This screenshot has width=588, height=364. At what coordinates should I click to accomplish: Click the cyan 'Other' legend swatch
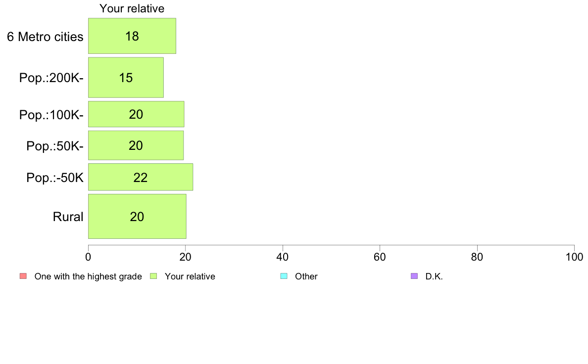(x=284, y=276)
